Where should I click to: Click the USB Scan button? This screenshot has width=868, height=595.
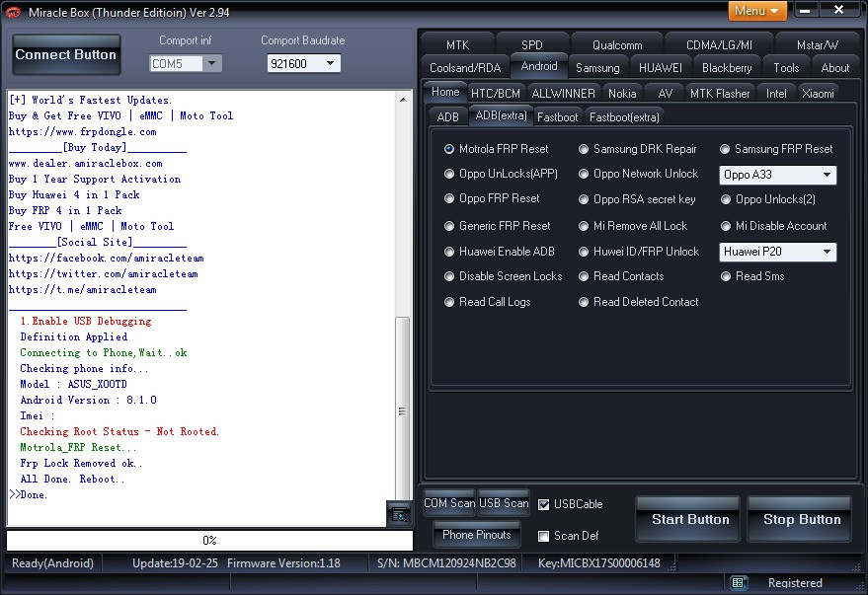point(504,503)
